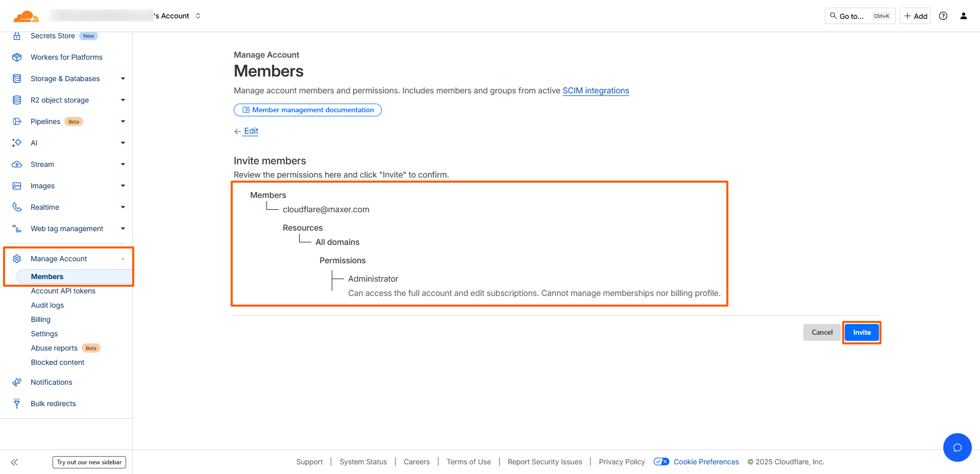Toggle the Cookie Preferences switch icon
The image size is (980, 474).
(x=661, y=462)
